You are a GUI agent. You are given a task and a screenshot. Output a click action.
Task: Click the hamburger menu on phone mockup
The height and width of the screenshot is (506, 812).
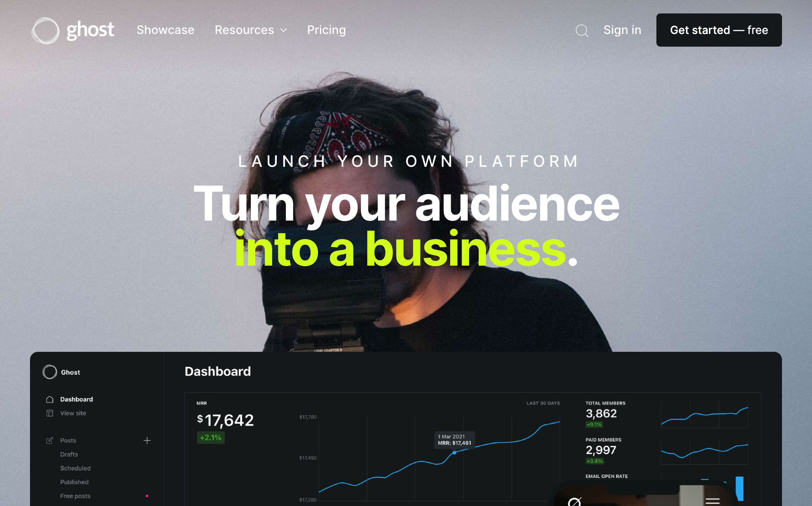(712, 501)
